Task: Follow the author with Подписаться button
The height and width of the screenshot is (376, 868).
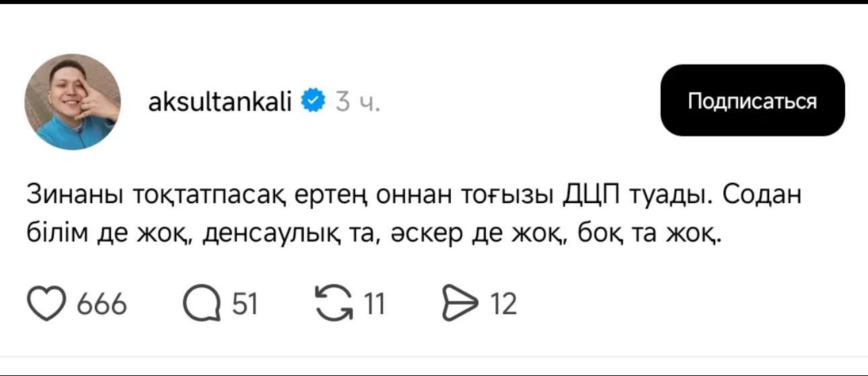Action: [752, 100]
